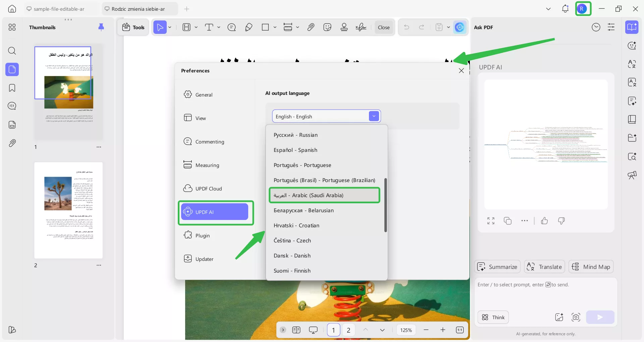Open Commenting preferences section
Viewport: 644px width, 342px height.
coord(215,141)
